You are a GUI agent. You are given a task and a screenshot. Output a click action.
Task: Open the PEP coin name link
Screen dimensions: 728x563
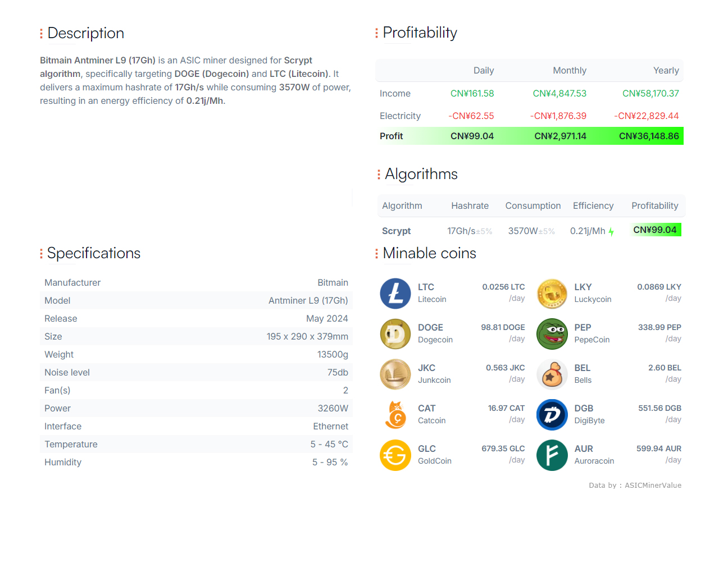click(583, 327)
